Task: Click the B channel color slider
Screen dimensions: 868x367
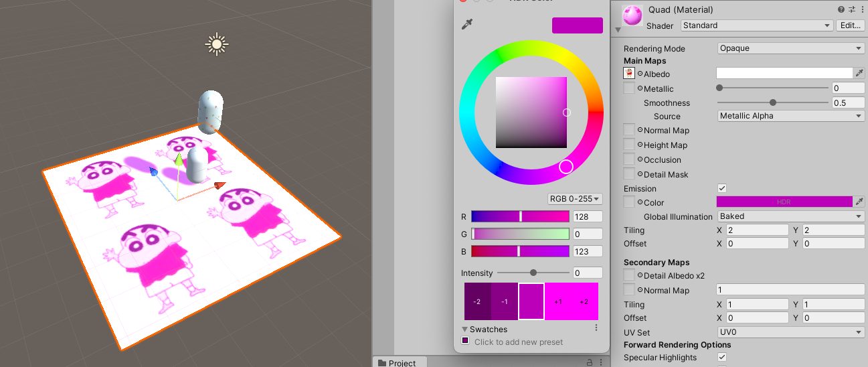Action: click(520, 251)
